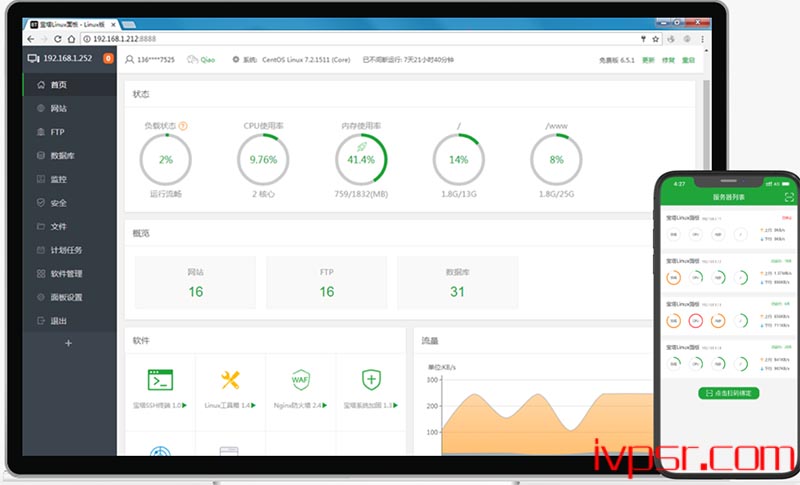Click the user account 136****7525
The image size is (800, 485).
coord(150,60)
